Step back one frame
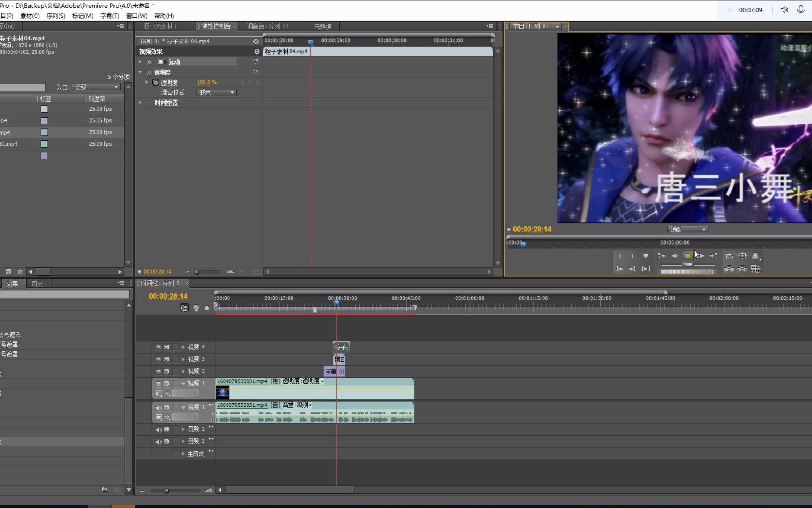 click(x=675, y=256)
